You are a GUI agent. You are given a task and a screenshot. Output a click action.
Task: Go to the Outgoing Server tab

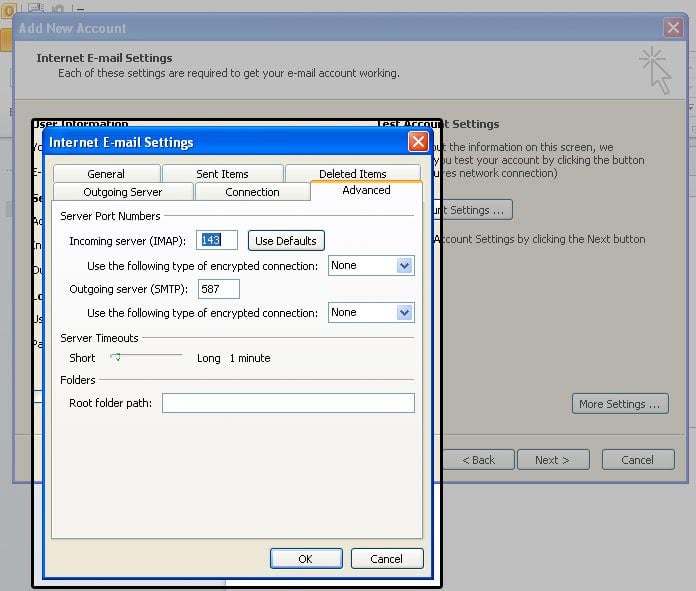123,192
